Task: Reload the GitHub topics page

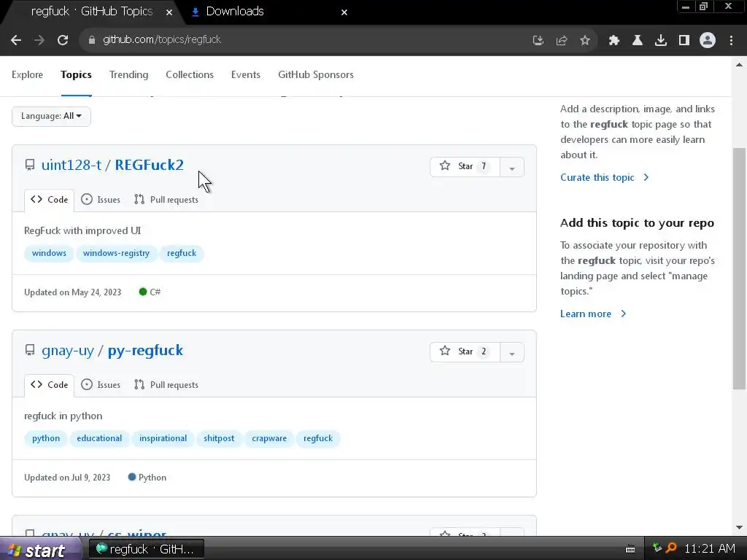Action: coord(63,40)
